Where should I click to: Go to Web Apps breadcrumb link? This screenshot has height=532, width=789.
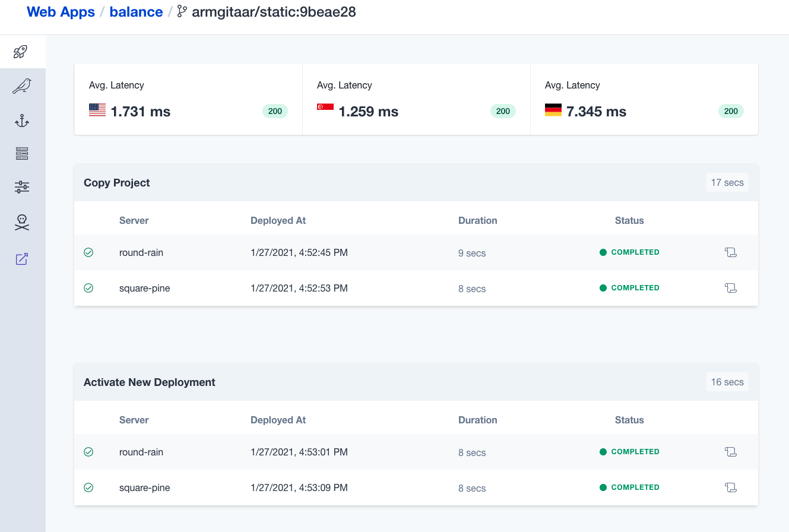click(x=61, y=12)
